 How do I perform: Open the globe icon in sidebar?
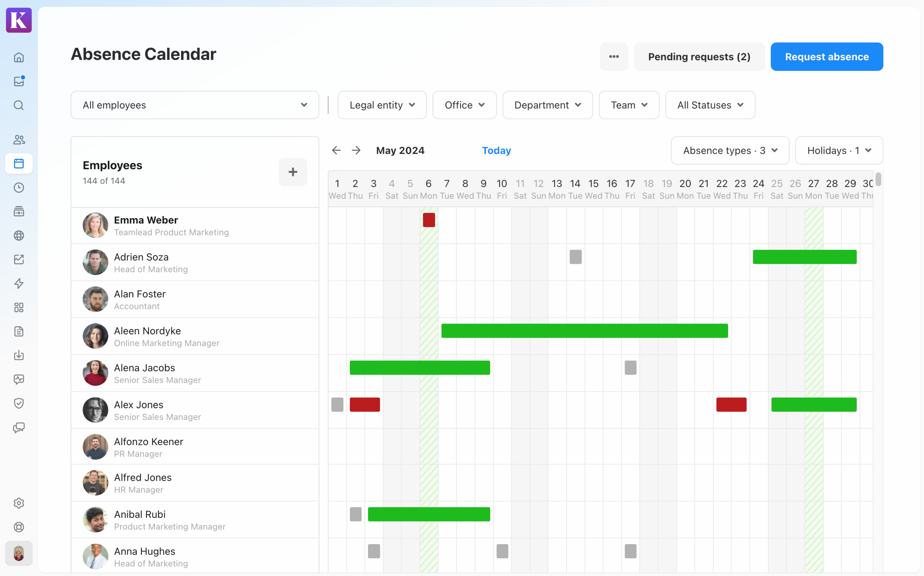(19, 235)
